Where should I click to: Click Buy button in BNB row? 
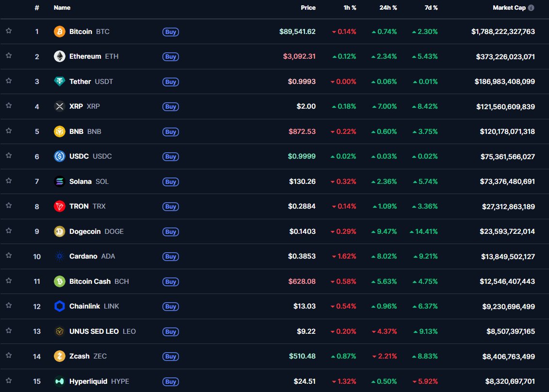(x=171, y=132)
